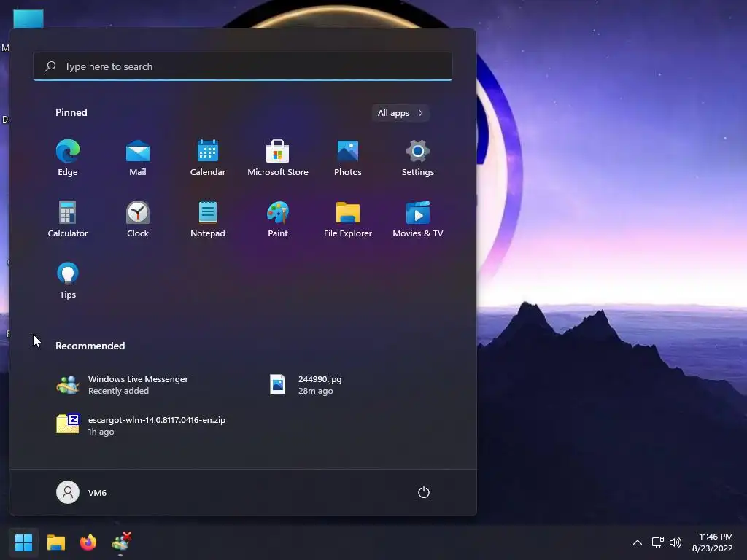Click the '28m ago' timestamp text
Image resolution: width=747 pixels, height=560 pixels.
tap(315, 391)
